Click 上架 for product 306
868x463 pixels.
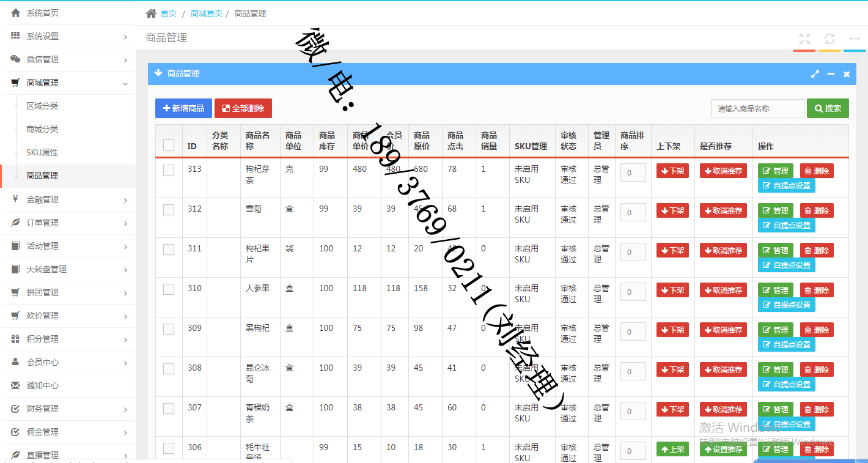pyautogui.click(x=672, y=449)
